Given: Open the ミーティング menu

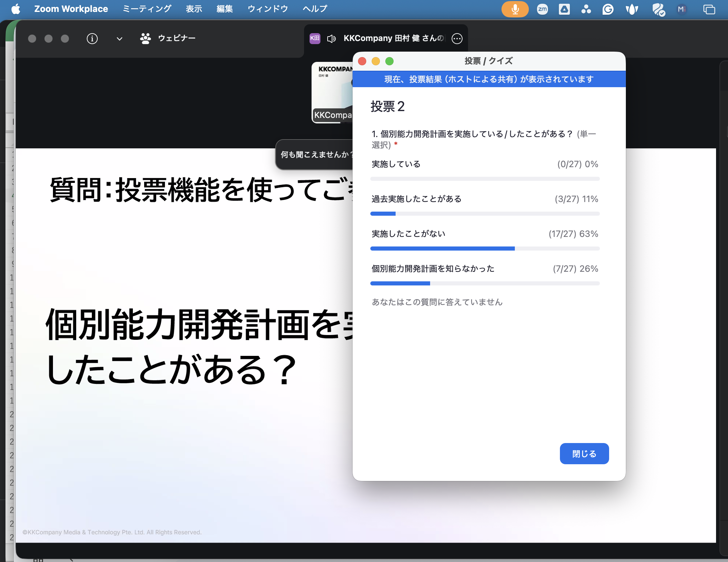Looking at the screenshot, I should 147,9.
